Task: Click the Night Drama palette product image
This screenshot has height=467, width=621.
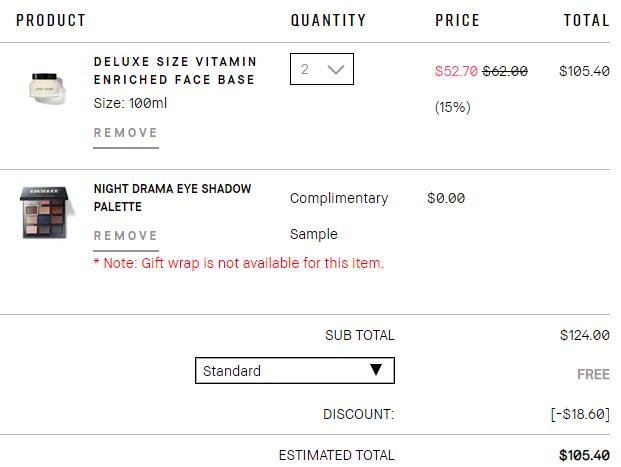Action: (47, 212)
